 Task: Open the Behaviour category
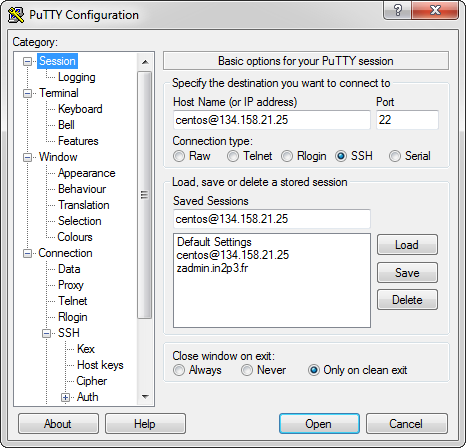click(82, 189)
